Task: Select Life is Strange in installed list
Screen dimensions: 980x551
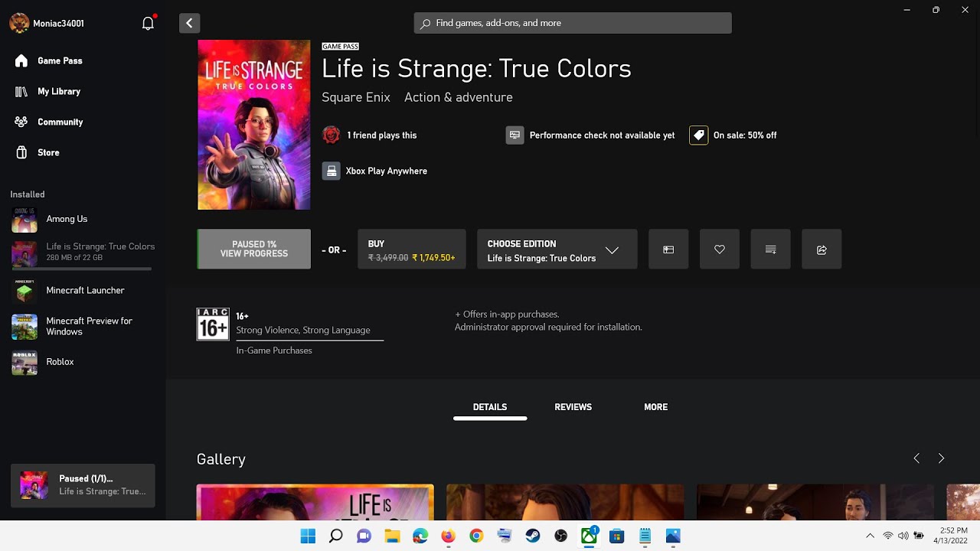Action: [x=83, y=253]
